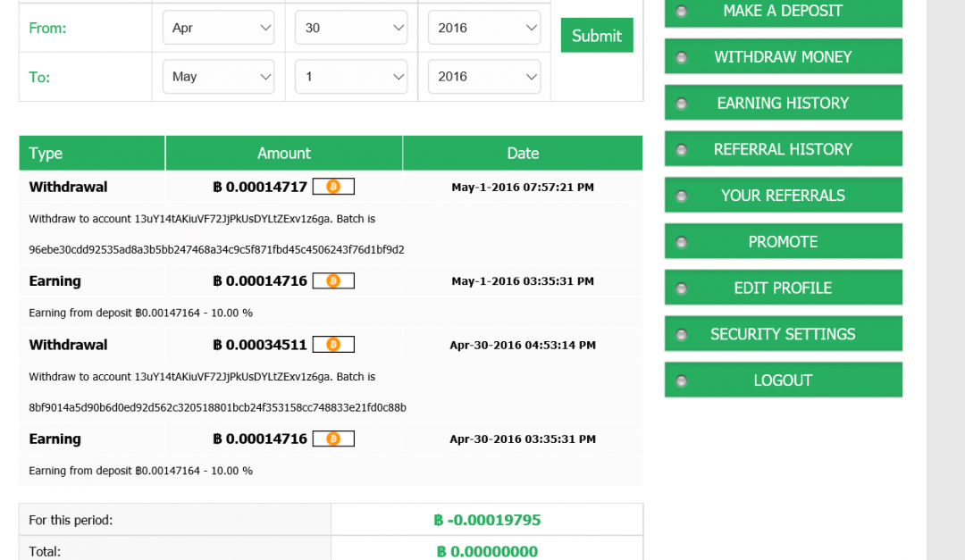This screenshot has width=965, height=560.
Task: Open the To year dropdown
Action: tap(483, 77)
